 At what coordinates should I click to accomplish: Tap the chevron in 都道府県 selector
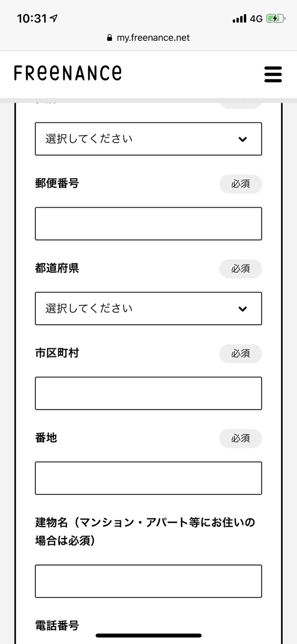[243, 309]
